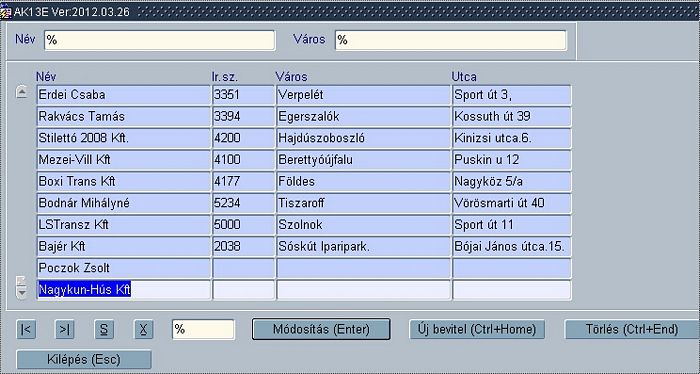Click the Szolnok city cell
This screenshot has height=374, width=700.
tap(363, 225)
